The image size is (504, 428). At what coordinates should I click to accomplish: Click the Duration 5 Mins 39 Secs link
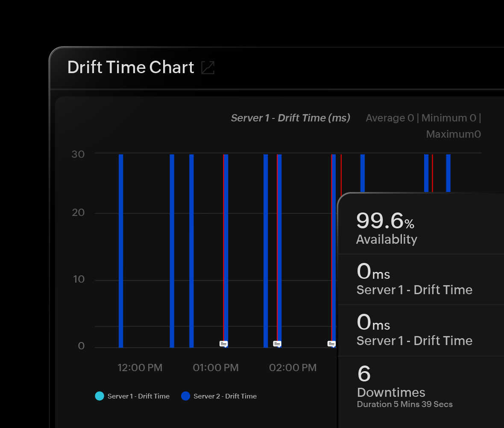click(405, 404)
